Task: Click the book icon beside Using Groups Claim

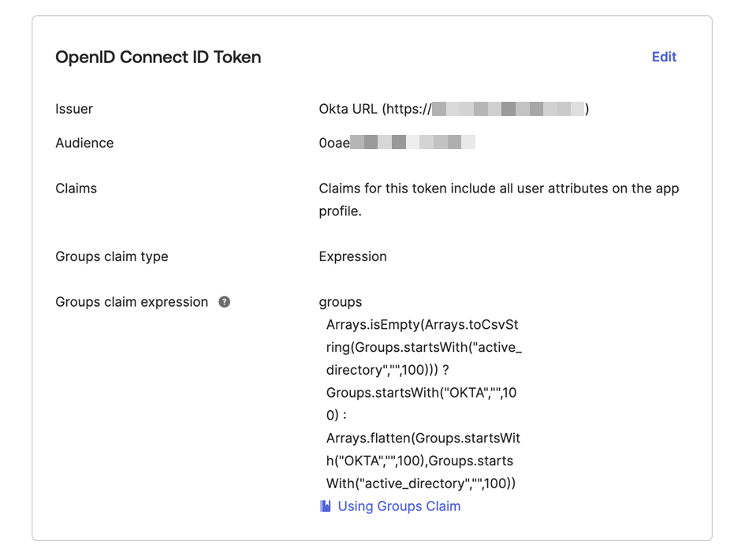Action: (x=324, y=506)
